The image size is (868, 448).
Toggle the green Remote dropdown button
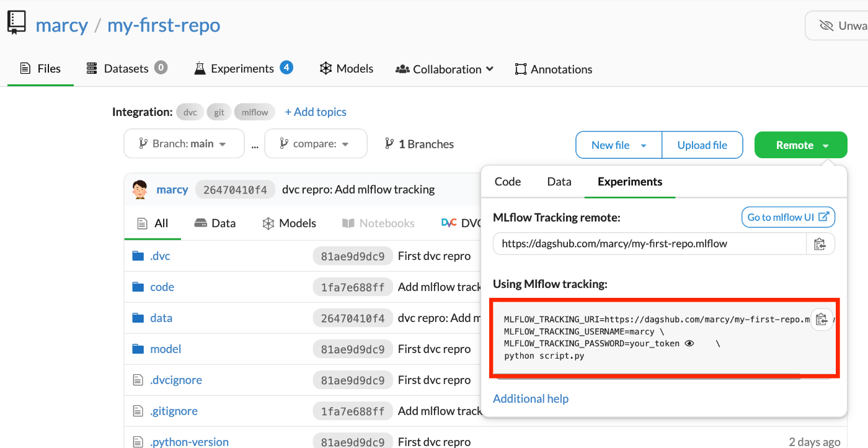click(x=801, y=145)
